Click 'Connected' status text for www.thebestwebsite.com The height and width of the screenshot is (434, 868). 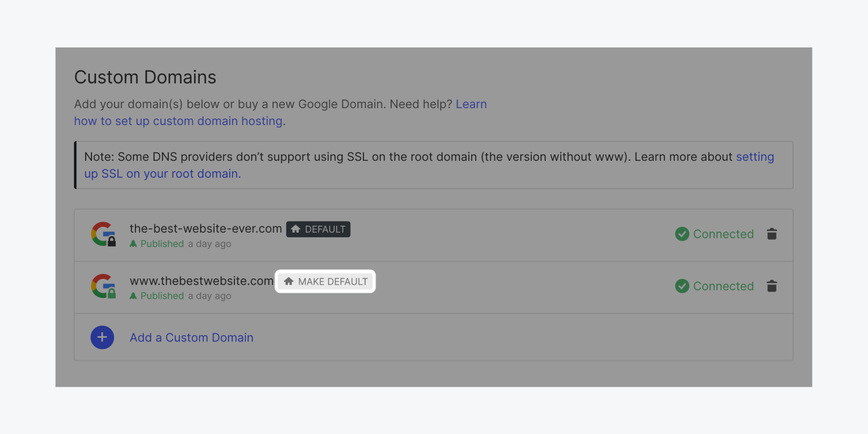(723, 286)
